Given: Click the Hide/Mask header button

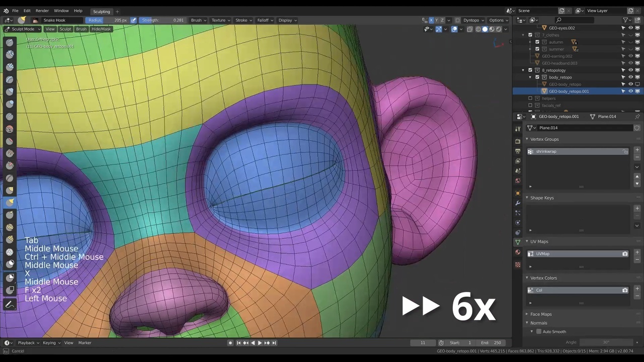Looking at the screenshot, I should coord(101,29).
